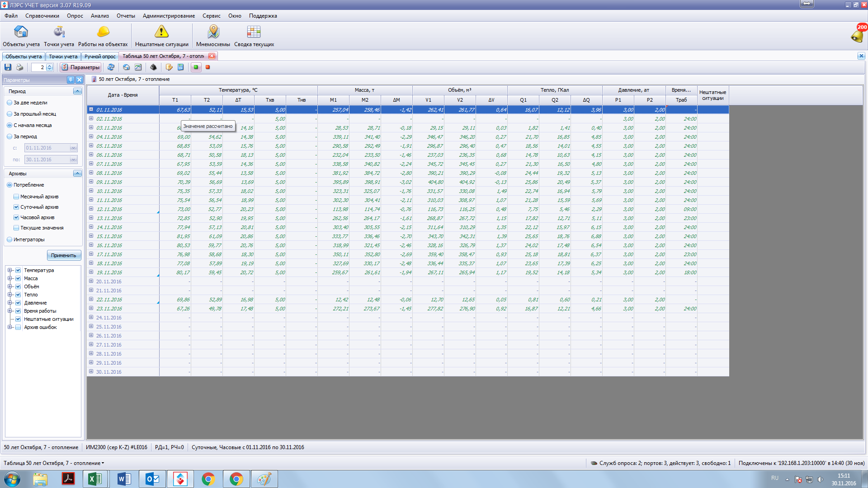Click the green start indicator button

[x=196, y=67]
